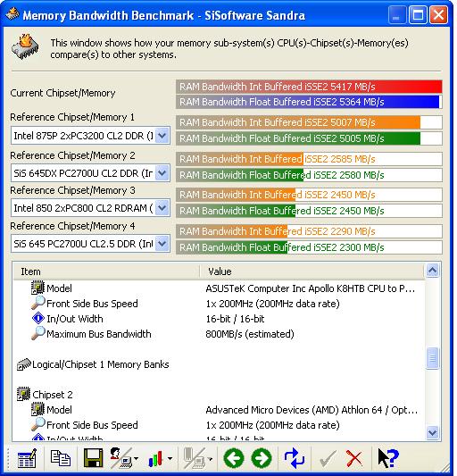
Task: Open the SiS 645DX PC2700U reference dropdown
Action: point(162,173)
